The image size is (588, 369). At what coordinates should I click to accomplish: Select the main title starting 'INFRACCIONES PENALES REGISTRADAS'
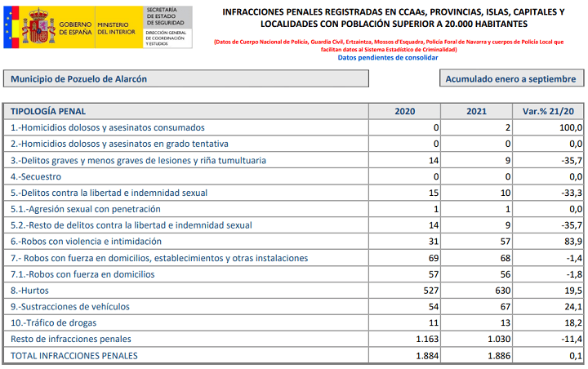coord(394,18)
